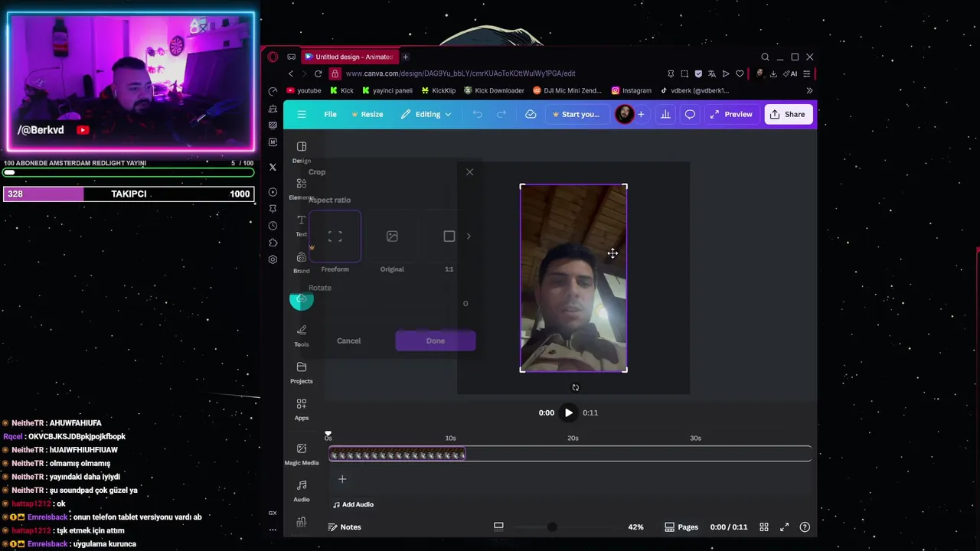Add a new page with the plus button
The height and width of the screenshot is (551, 980).
pyautogui.click(x=342, y=479)
